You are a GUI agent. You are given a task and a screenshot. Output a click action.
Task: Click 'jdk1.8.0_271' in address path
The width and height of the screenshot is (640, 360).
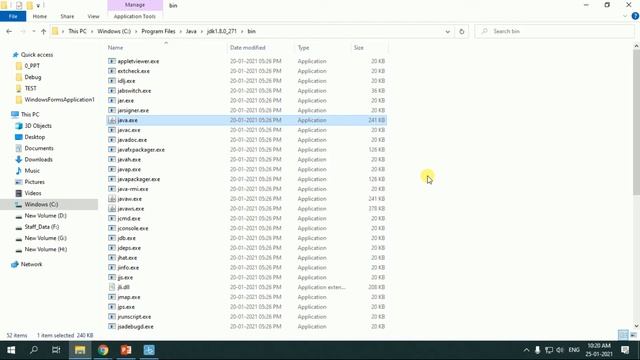pyautogui.click(x=222, y=31)
